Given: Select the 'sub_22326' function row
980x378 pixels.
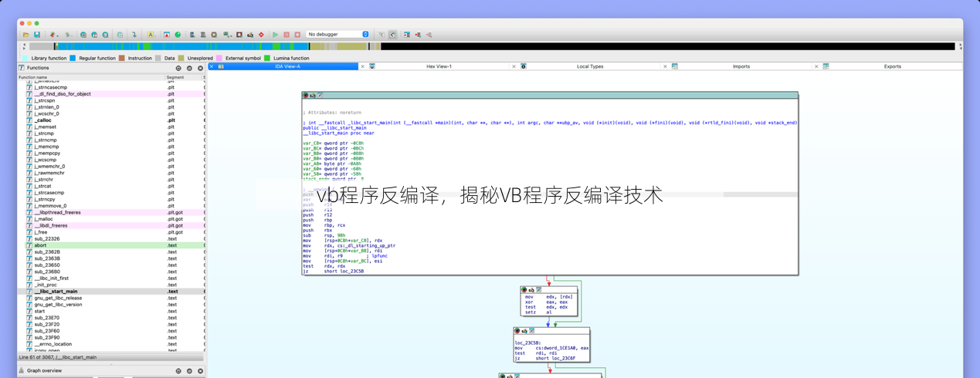Looking at the screenshot, I should pos(111,238).
